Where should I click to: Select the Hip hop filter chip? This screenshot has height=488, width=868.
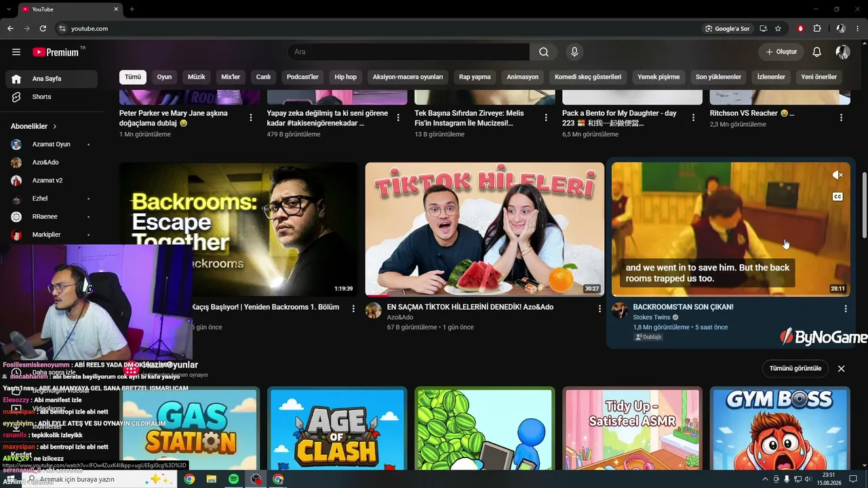click(x=346, y=77)
